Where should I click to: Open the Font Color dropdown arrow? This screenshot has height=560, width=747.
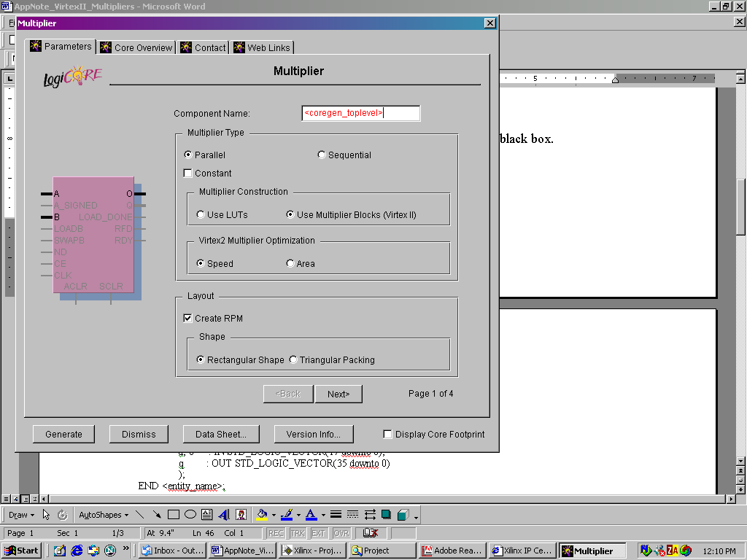coord(322,516)
